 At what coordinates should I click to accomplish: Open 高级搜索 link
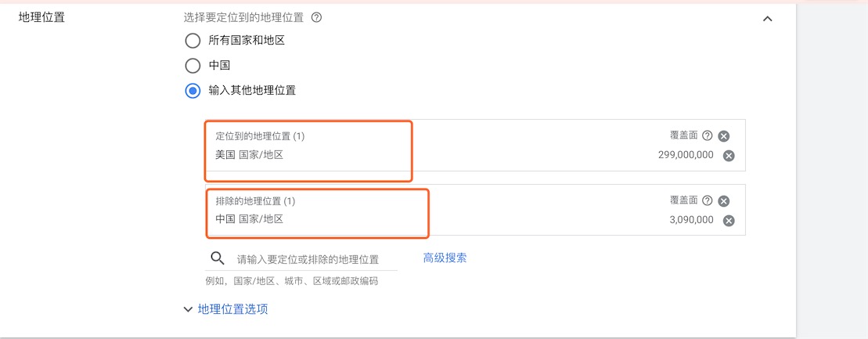point(445,258)
